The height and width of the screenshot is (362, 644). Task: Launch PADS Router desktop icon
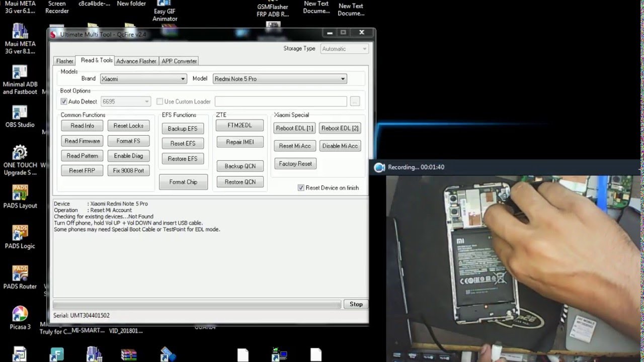(x=20, y=278)
